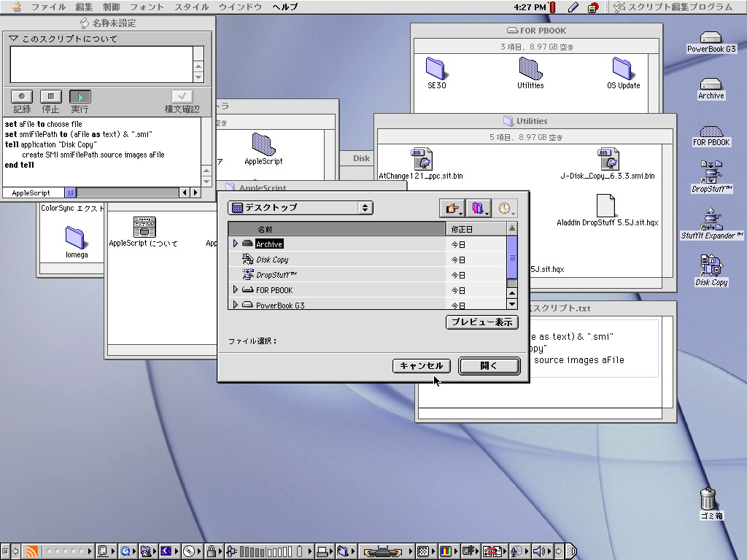Screen dimensions: 747x560
Task: Expand the FOR PBOOK disk in file list
Action: [x=236, y=289]
